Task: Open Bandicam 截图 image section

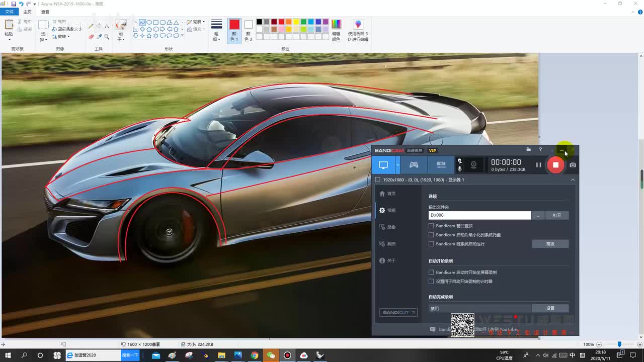Action: (x=388, y=244)
